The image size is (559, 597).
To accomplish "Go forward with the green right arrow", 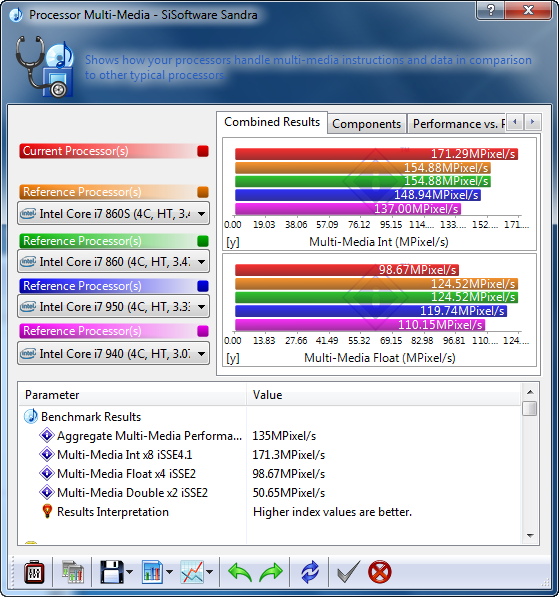I will tap(271, 572).
